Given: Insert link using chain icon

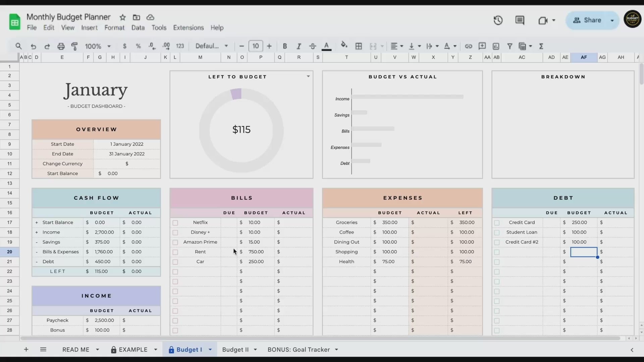Looking at the screenshot, I should coord(468,46).
